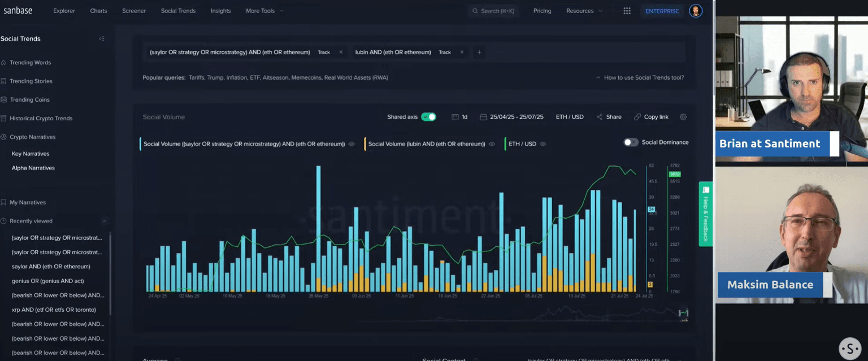
Task: Hide the ETH / USD price series
Action: point(543,144)
